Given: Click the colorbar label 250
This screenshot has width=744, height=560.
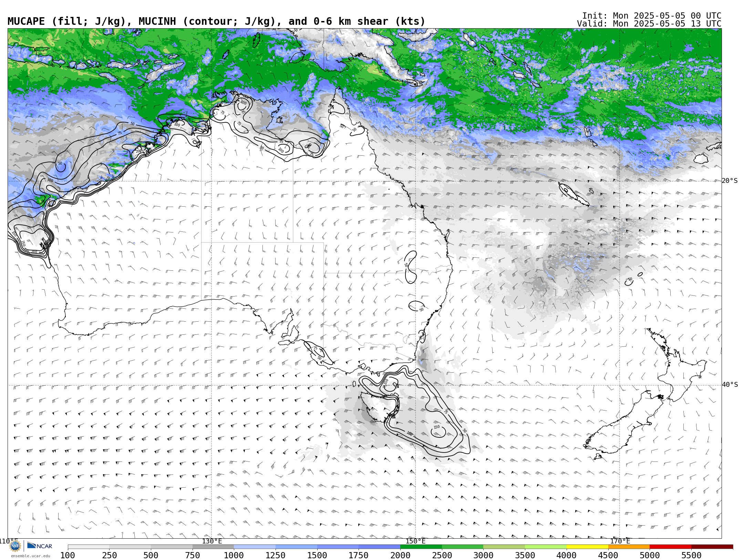Looking at the screenshot, I should pos(110,556).
